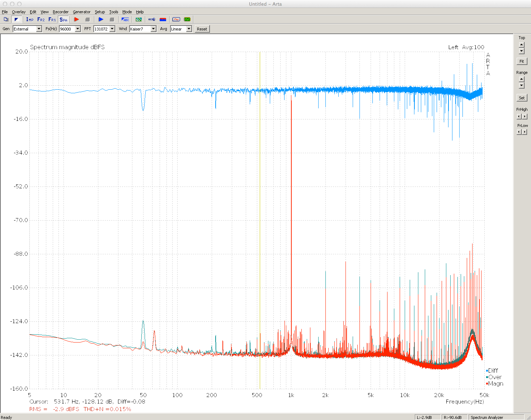Open the View menu
Image resolution: width=531 pixels, height=420 pixels.
click(x=44, y=12)
